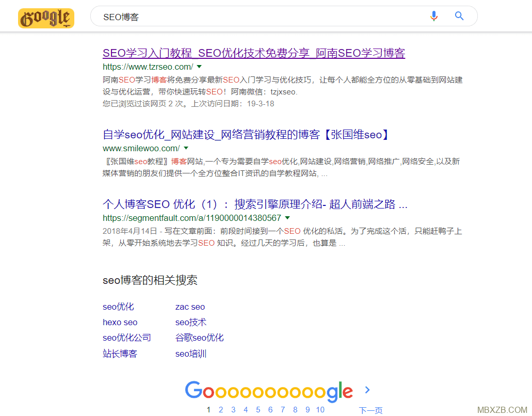532x416 pixels.
Task: Go to results page 7
Action: coord(283,410)
